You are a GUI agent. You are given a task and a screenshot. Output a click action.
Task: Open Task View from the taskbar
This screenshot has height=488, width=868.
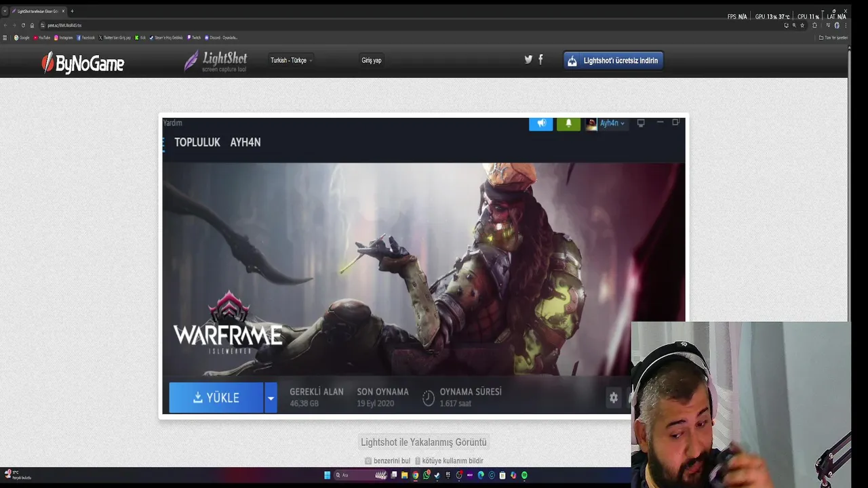(394, 475)
